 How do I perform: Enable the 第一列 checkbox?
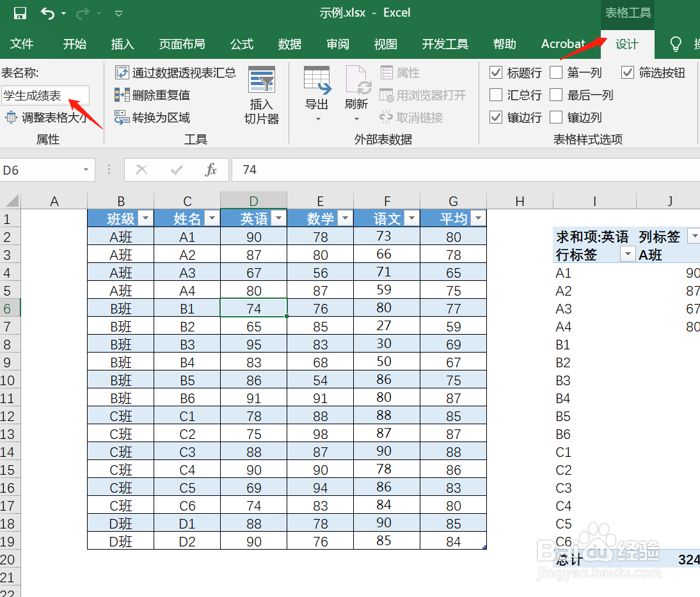point(556,72)
